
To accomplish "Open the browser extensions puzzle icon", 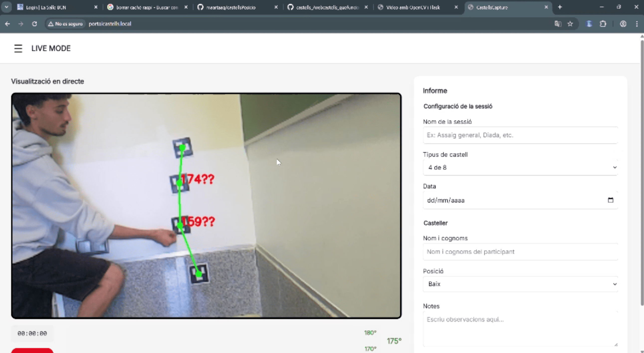I will click(603, 24).
